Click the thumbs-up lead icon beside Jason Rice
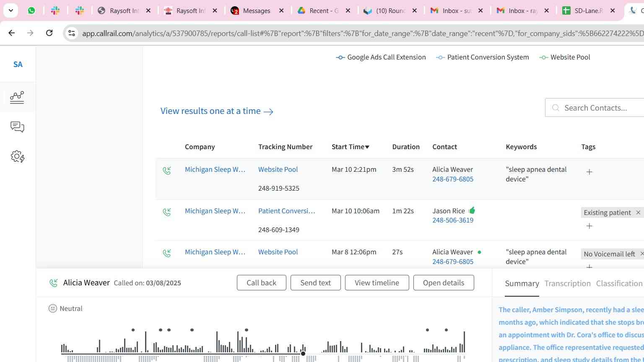 tap(472, 210)
